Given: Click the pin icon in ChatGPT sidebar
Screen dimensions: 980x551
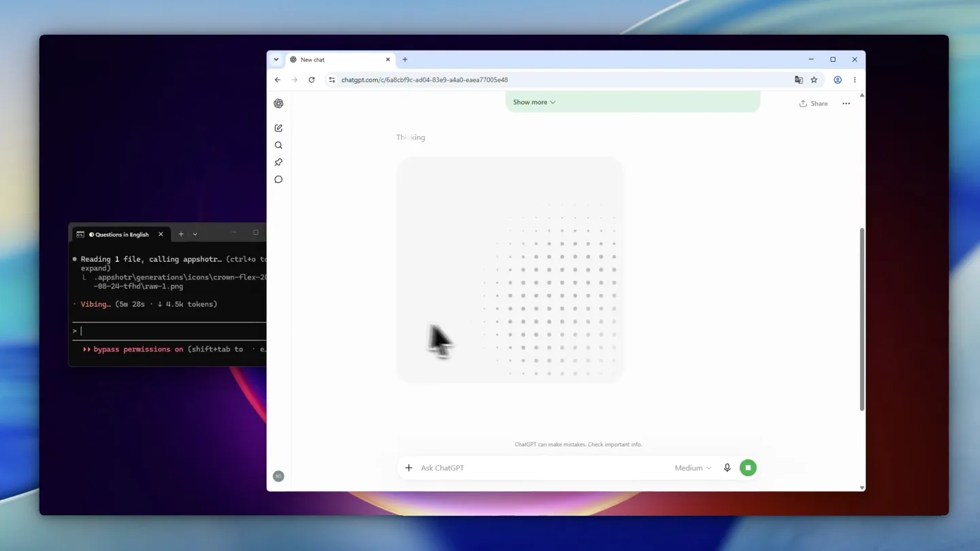Looking at the screenshot, I should click(x=278, y=163).
